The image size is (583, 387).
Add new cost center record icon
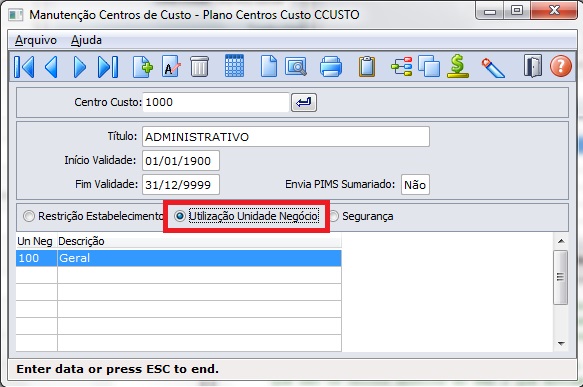pos(143,67)
